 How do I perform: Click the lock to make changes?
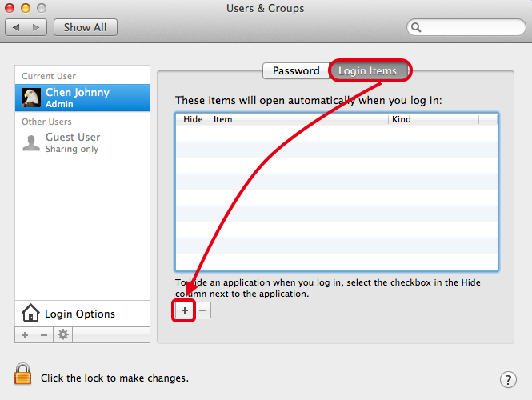coord(22,374)
